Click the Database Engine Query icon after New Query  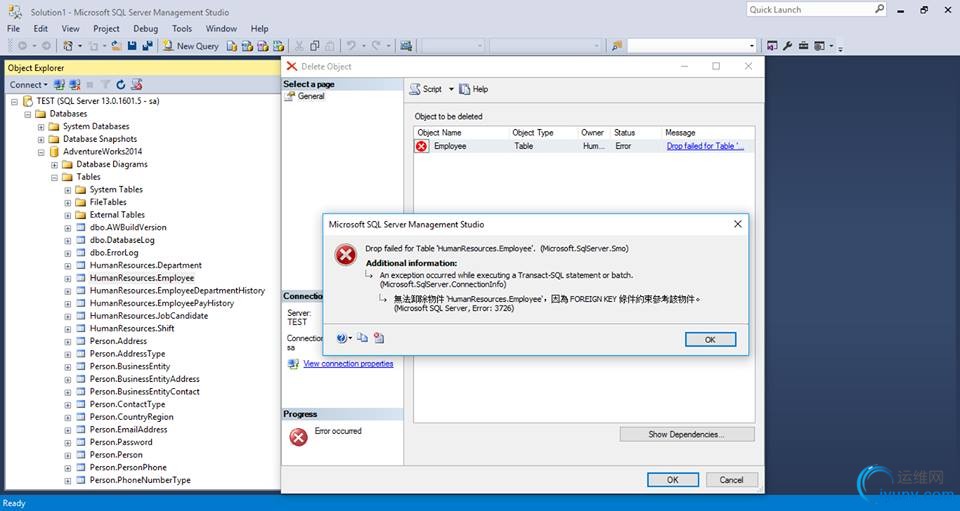(x=231, y=46)
